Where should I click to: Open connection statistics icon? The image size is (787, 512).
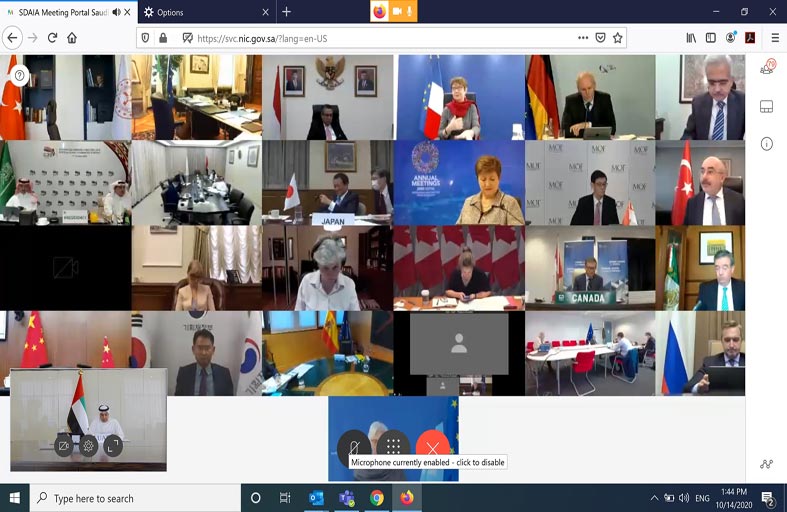pyautogui.click(x=767, y=464)
